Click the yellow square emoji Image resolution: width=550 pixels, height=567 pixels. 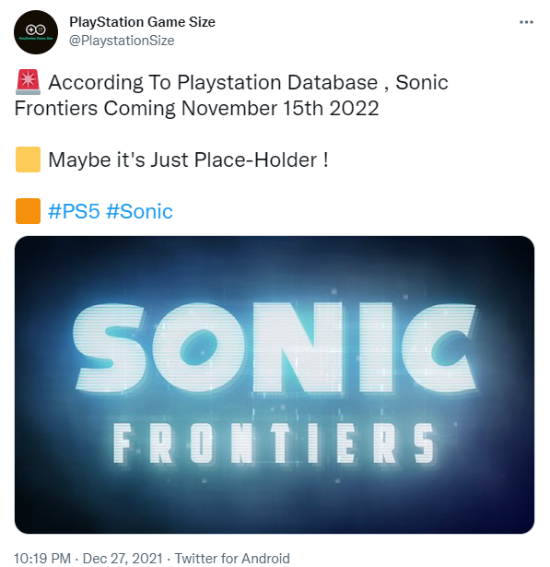tap(28, 159)
